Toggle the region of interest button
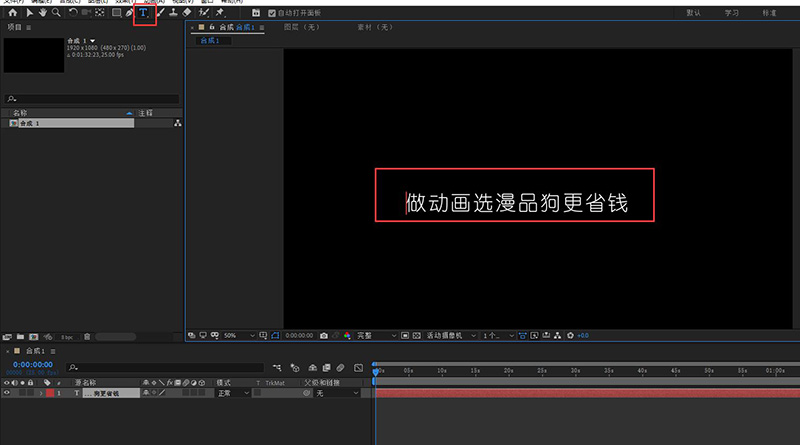Screen dimensions: 800x445 click(405, 335)
